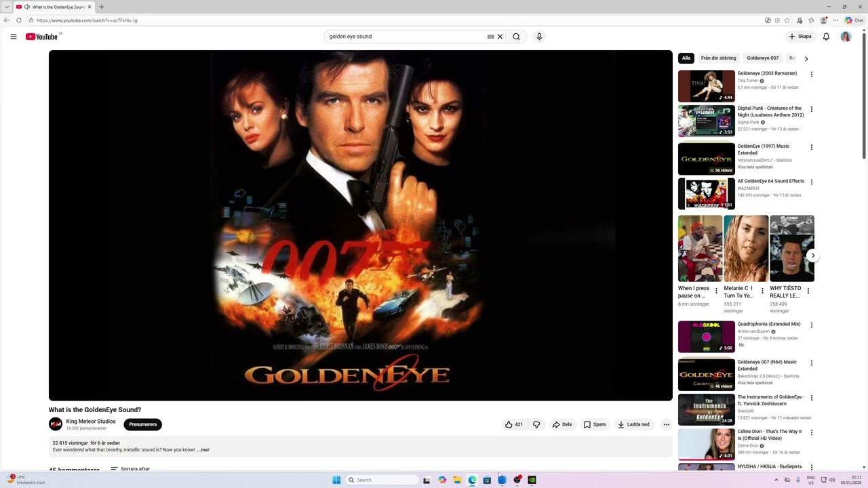Image resolution: width=868 pixels, height=488 pixels.
Task: Open Copilot Chat in Edge
Action: tap(854, 20)
